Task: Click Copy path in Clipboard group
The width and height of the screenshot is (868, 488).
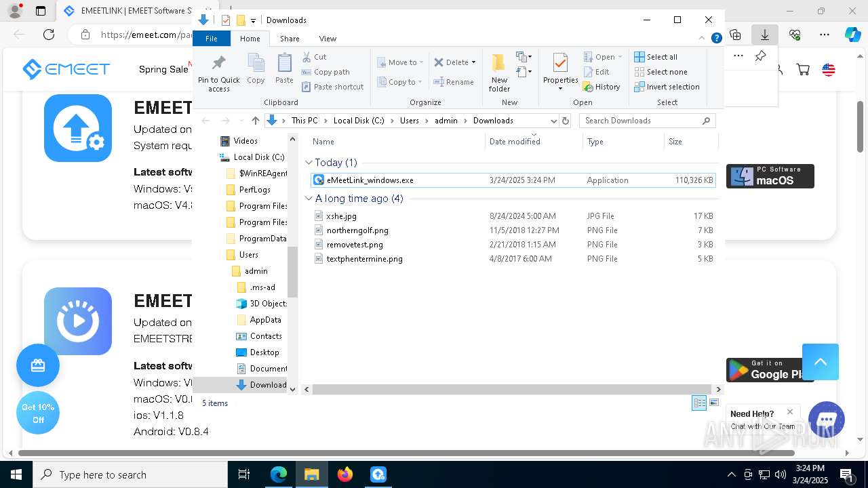Action: pyautogui.click(x=325, y=72)
